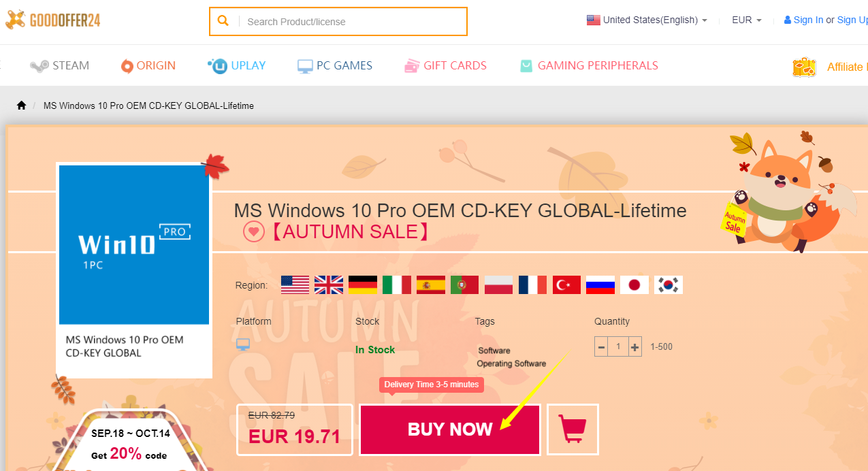This screenshot has height=471, width=868.
Task: Open the GIFT CARDS menu category
Action: (445, 65)
